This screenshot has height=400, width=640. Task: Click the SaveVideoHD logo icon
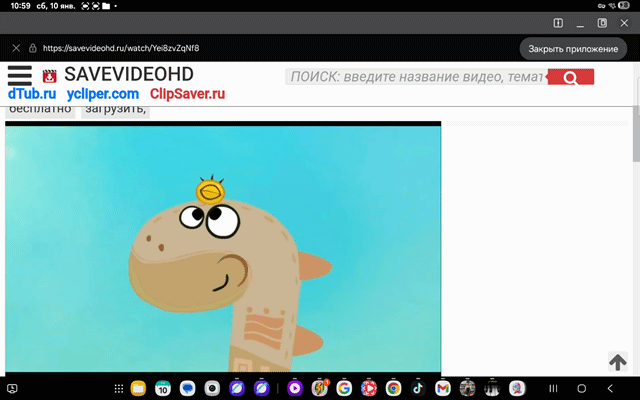tap(48, 76)
